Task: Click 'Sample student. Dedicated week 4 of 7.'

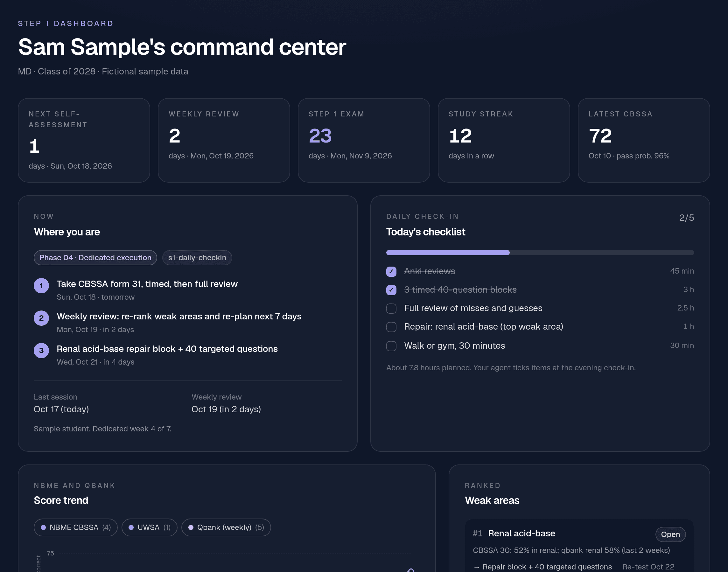Action: (x=102, y=429)
